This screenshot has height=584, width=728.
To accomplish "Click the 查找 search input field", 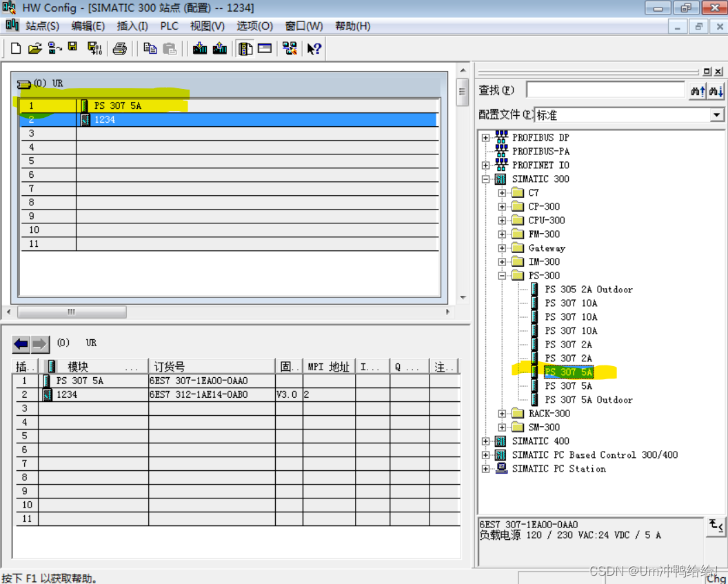I will coord(605,90).
